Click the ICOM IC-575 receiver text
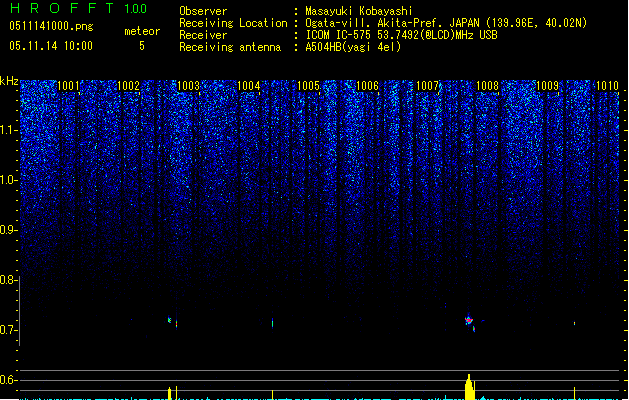The height and width of the screenshot is (400, 629). click(x=401, y=35)
